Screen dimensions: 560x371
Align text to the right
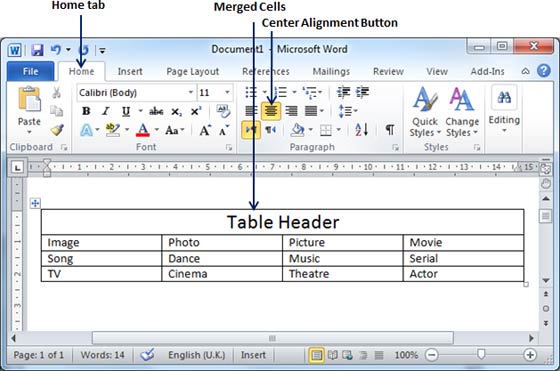click(291, 111)
